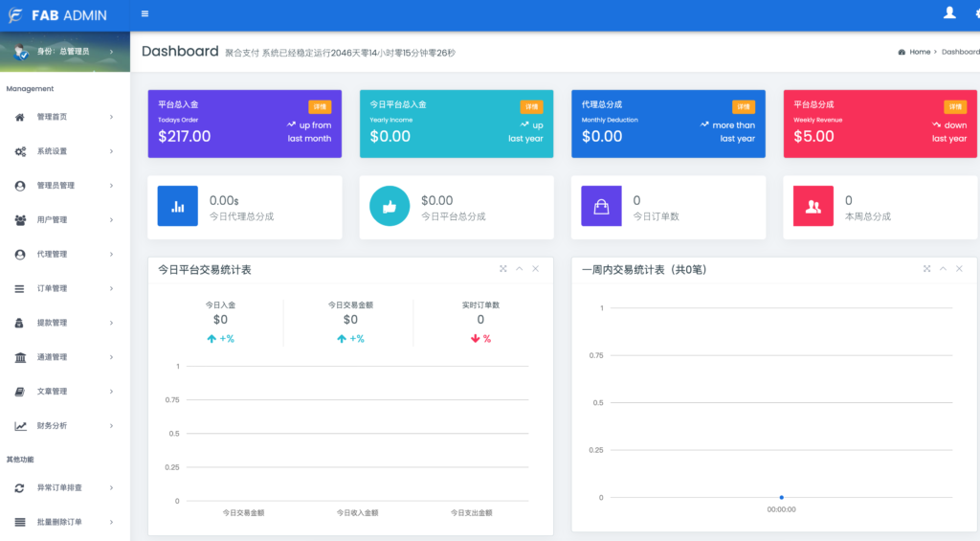Fullscreen the 一周内交易统计表 panel
The width and height of the screenshot is (980, 541).
(x=926, y=269)
